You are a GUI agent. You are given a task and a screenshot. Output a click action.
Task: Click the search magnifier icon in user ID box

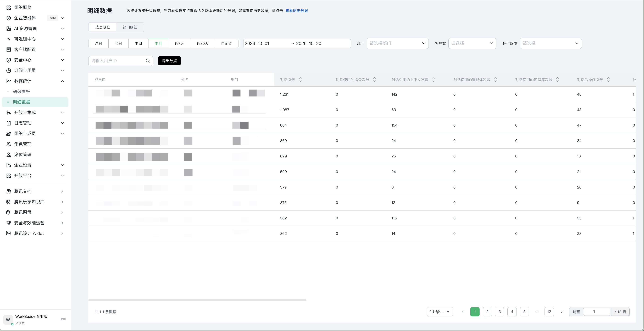point(148,61)
